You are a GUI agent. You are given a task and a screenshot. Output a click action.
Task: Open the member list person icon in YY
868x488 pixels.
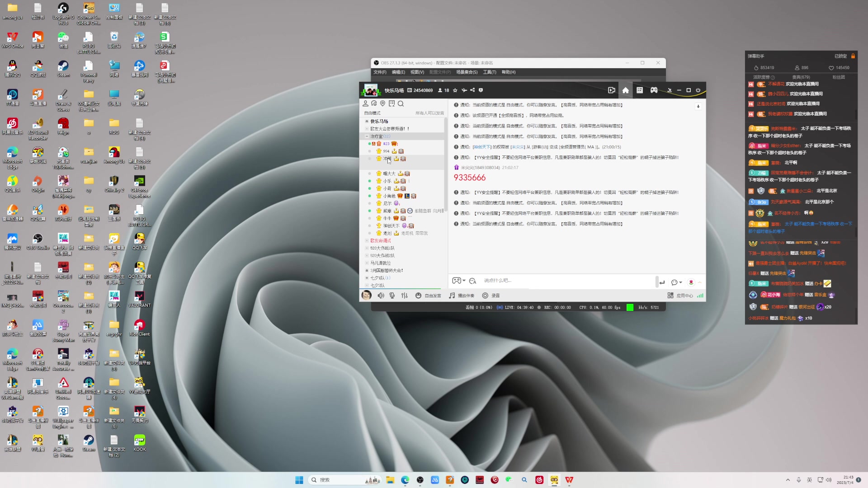coord(366,103)
